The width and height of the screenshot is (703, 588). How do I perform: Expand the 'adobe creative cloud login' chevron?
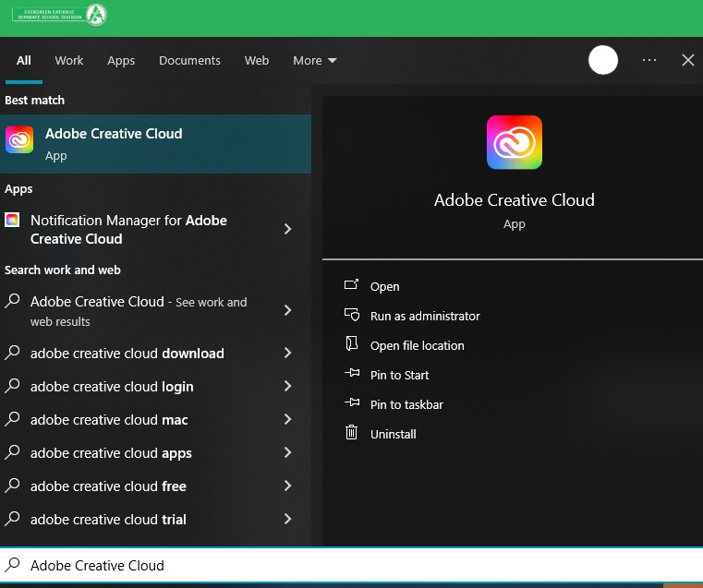pyautogui.click(x=288, y=386)
